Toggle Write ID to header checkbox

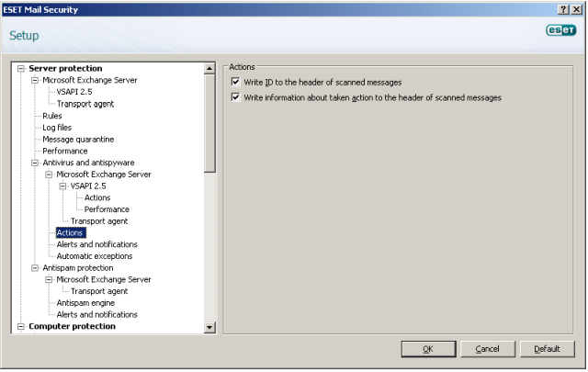[235, 82]
